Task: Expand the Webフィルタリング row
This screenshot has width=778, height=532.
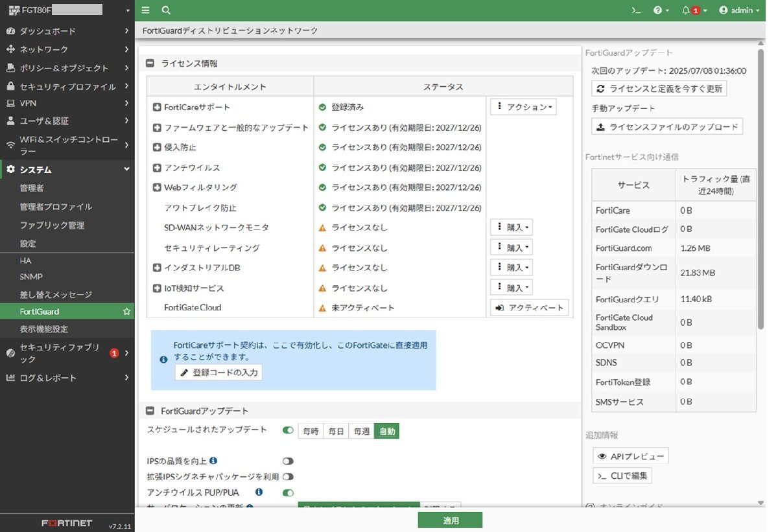Action: pos(157,188)
